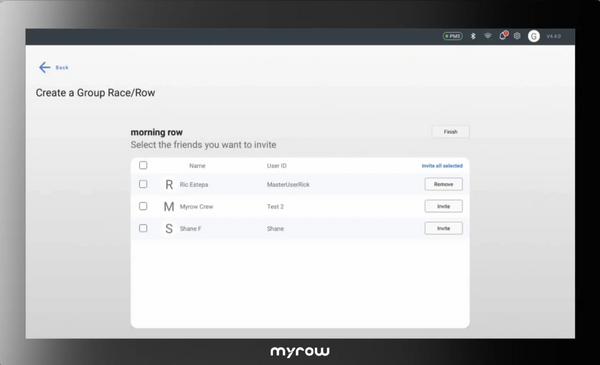Open the G profile avatar

click(534, 36)
